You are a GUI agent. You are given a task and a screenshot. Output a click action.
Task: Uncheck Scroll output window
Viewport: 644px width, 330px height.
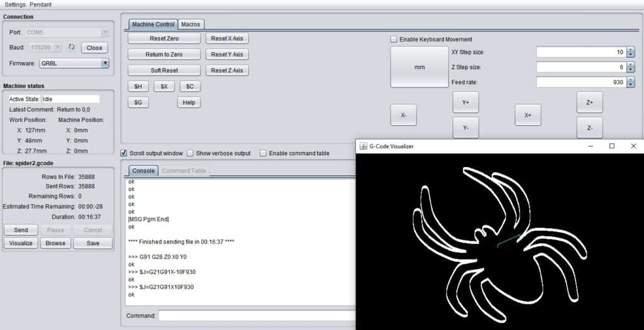(123, 153)
